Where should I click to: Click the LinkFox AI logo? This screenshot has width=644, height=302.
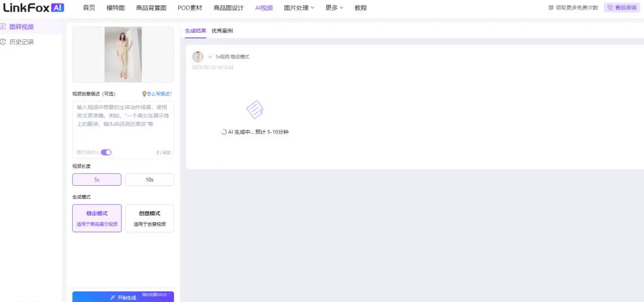[x=33, y=7]
